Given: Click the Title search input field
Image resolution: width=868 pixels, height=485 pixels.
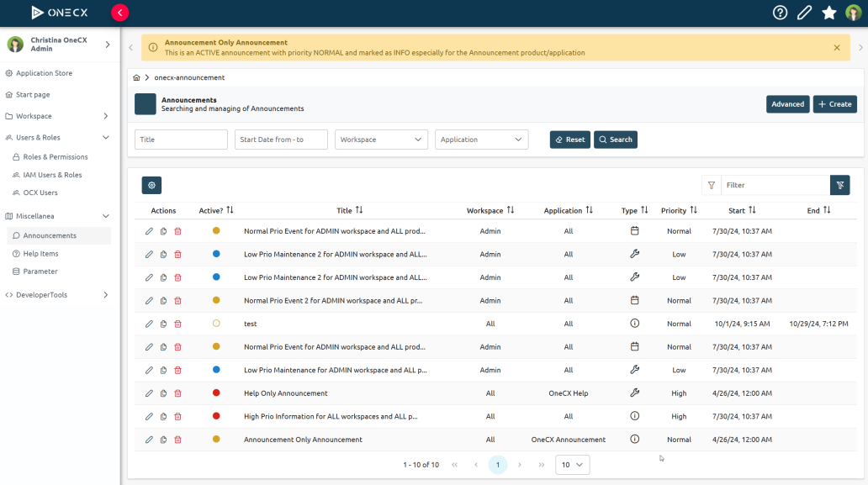Looking at the screenshot, I should click(x=181, y=140).
